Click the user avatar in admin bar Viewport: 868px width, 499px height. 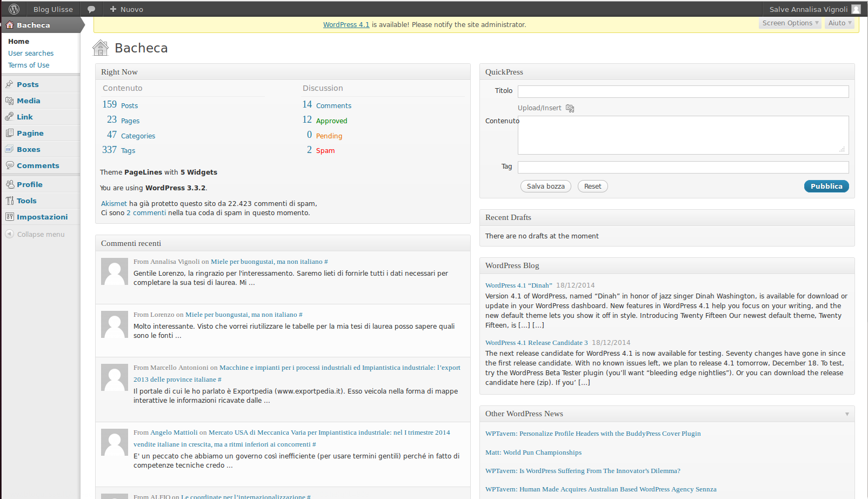[x=856, y=9]
